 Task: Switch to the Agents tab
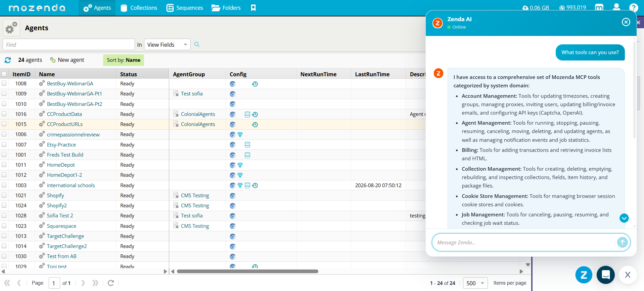97,8
